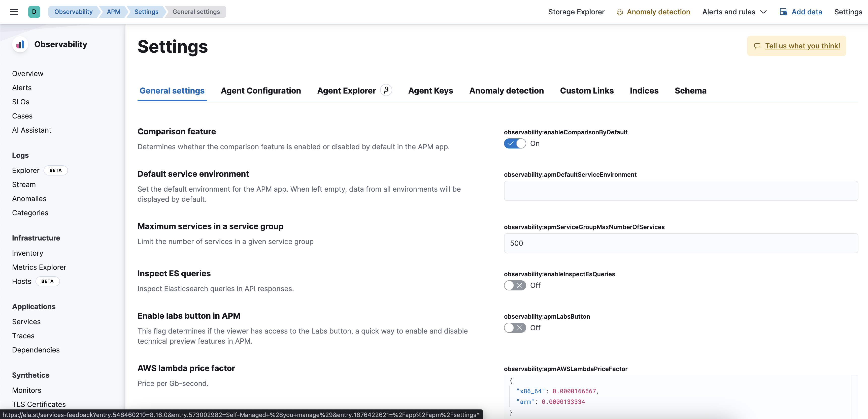The image size is (868, 419).
Task: Open TLS Certificates in the sidebar
Action: coord(39,404)
